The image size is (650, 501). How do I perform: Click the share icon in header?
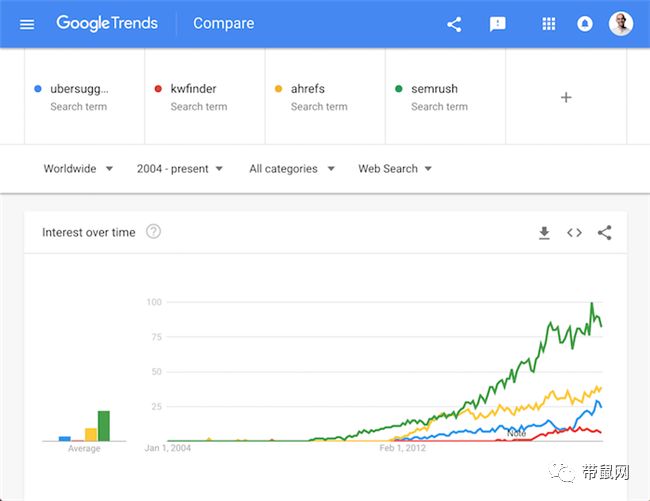[454, 24]
